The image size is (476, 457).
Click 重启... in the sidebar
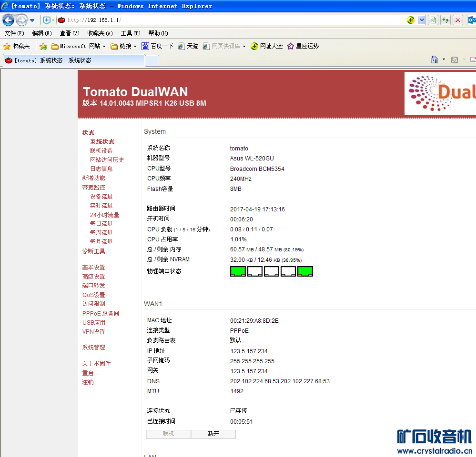(90, 373)
